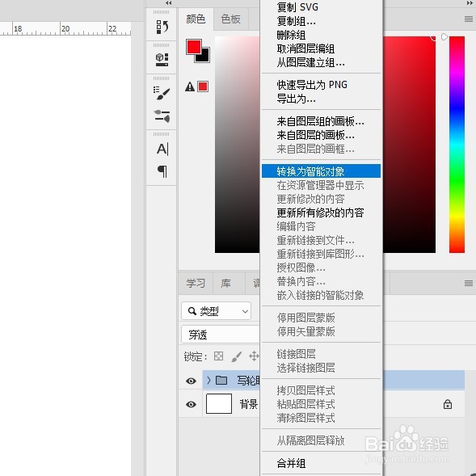
Task: Toggle lock transparent pixels icon
Action: (218, 356)
